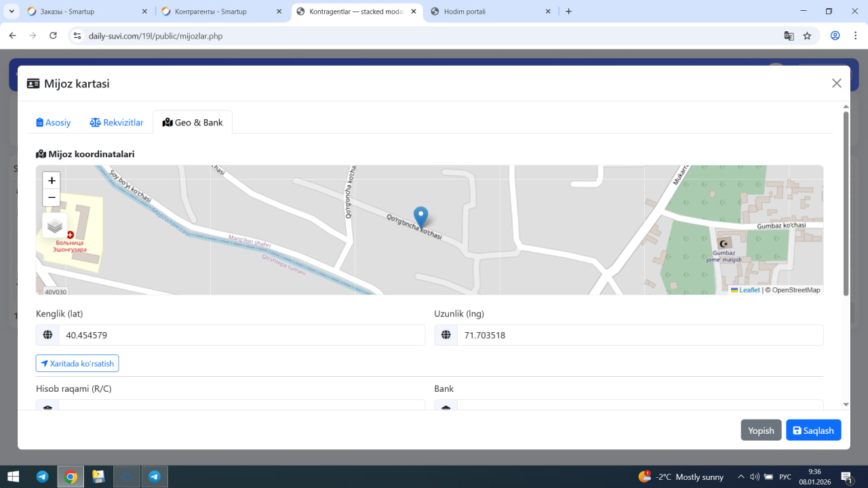Image resolution: width=868 pixels, height=488 pixels.
Task: Reload the current page
Action: [53, 36]
